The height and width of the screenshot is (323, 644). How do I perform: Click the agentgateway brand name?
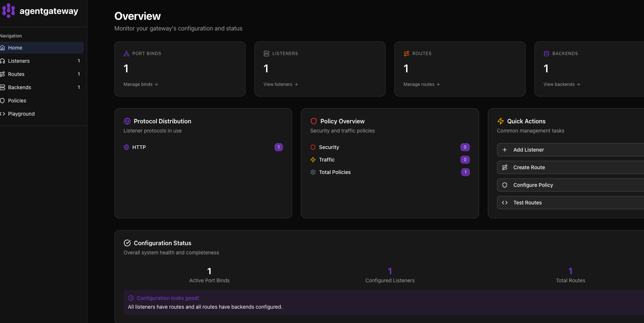point(49,11)
